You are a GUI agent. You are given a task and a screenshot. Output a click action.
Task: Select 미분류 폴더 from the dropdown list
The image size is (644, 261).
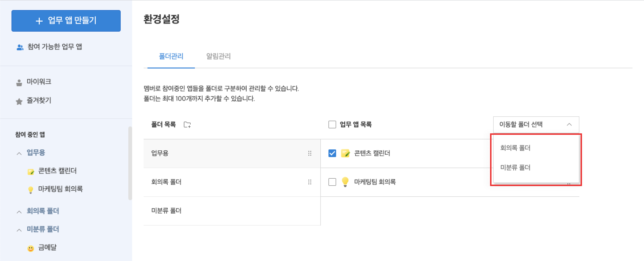(x=515, y=168)
